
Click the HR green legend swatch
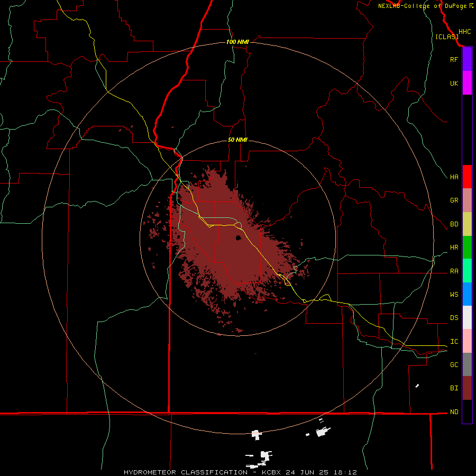point(467,248)
